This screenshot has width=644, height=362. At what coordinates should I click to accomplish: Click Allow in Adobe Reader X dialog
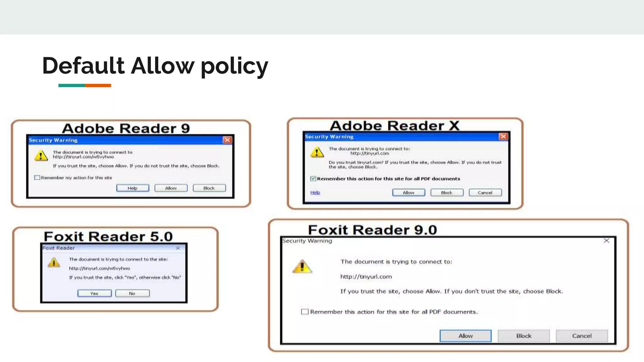tap(409, 193)
